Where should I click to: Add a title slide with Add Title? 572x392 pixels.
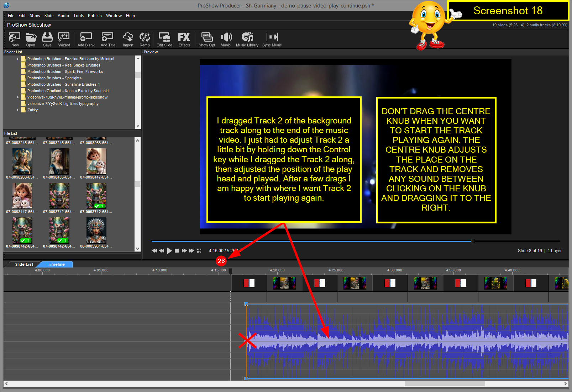[x=108, y=39]
